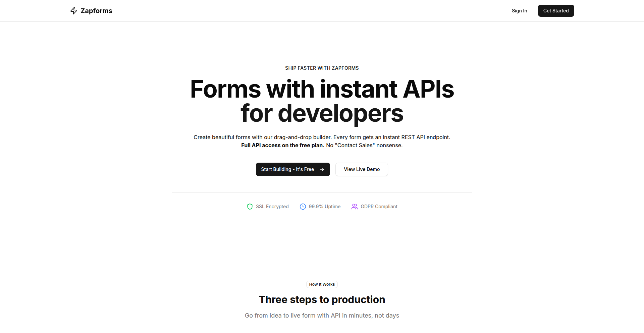Click the arrow icon in Start Building button
This screenshot has width=644, height=333.
(322, 169)
